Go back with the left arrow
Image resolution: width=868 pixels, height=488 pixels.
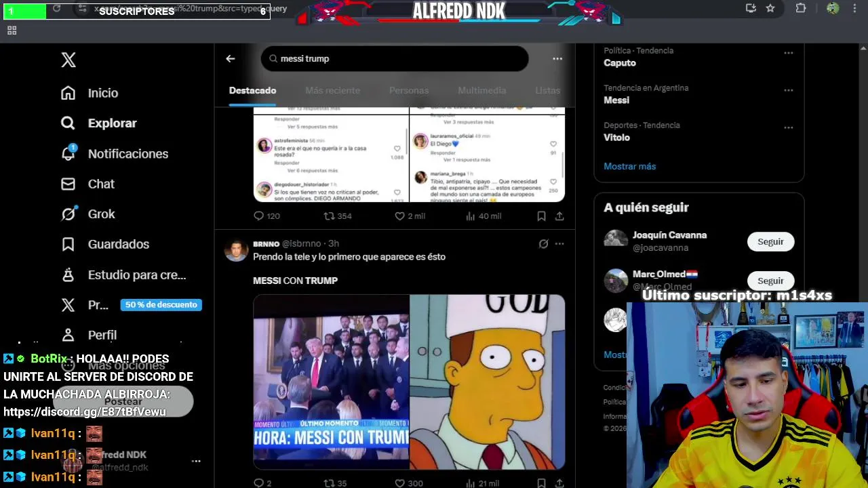tap(231, 59)
